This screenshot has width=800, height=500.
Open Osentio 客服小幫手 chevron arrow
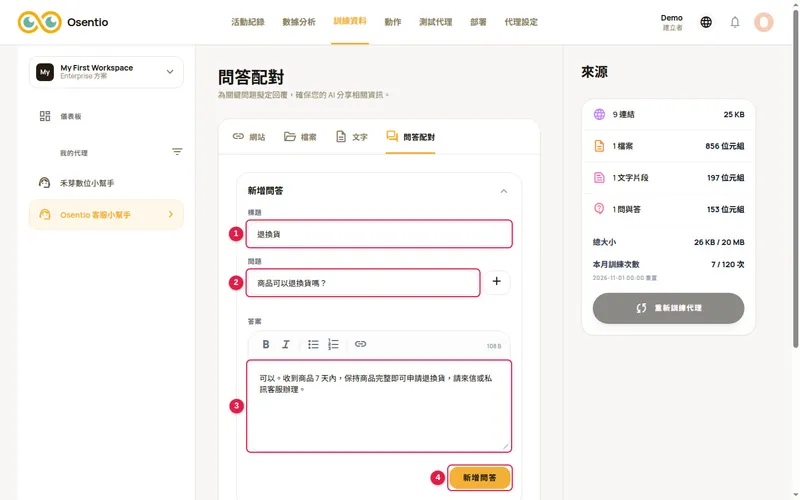coord(171,214)
